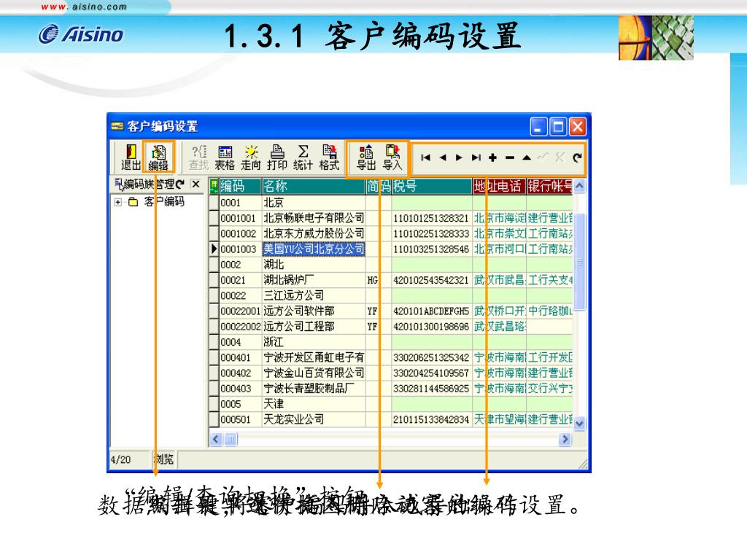
Task: Click the 编码 column header
Action: [x=240, y=186]
